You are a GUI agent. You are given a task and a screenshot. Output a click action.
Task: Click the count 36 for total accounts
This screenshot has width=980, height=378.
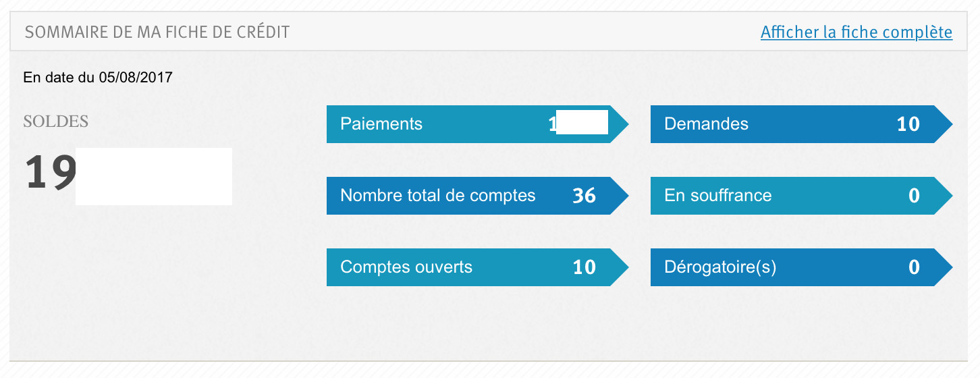(x=584, y=196)
